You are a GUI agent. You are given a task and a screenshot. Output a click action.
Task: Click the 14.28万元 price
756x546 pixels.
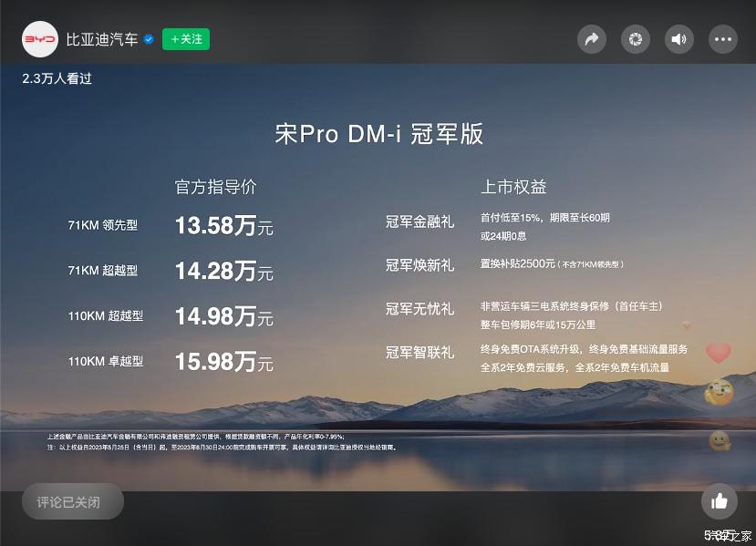[x=224, y=271]
